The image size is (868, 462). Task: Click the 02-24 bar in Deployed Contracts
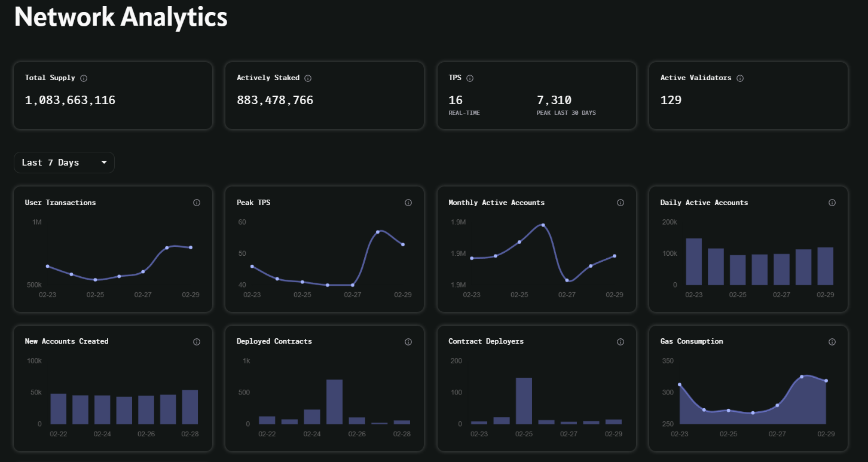coord(312,417)
